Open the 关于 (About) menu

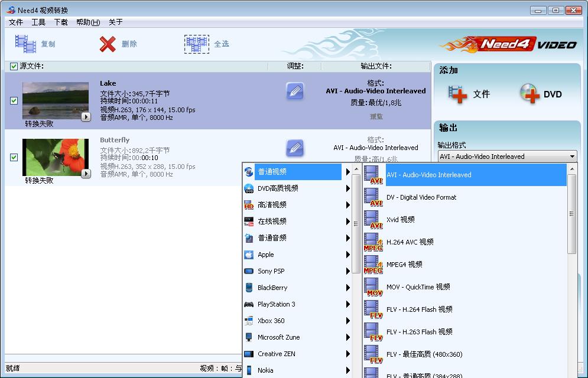pos(115,22)
